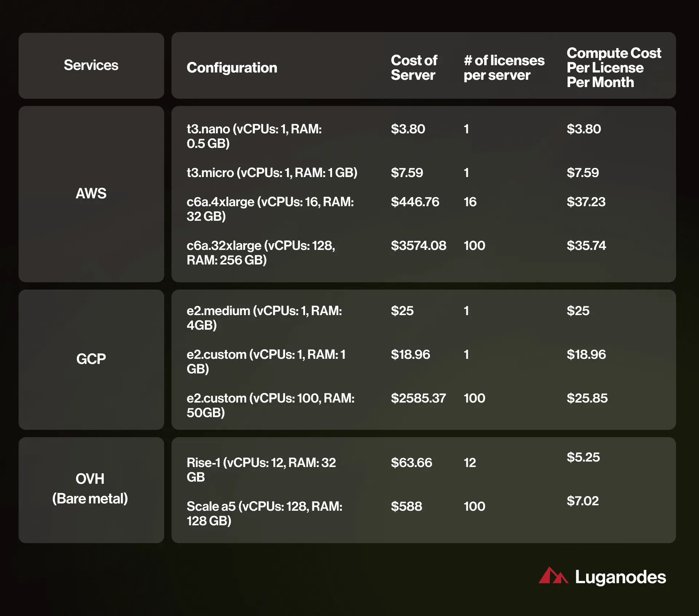
Task: Select the c6a.4xlarge configuration text
Action: point(270,209)
